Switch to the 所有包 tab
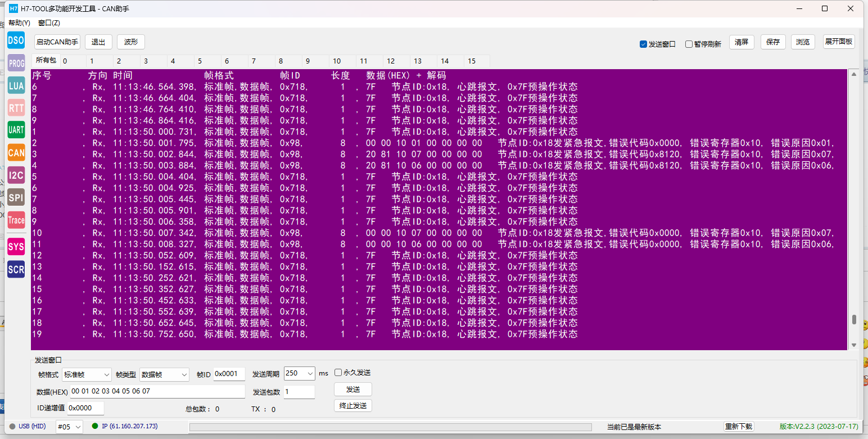868x439 pixels. 46,60
